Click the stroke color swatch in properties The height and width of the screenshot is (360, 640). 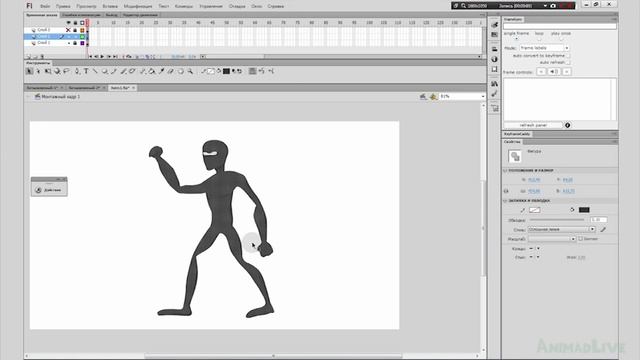[535, 210]
